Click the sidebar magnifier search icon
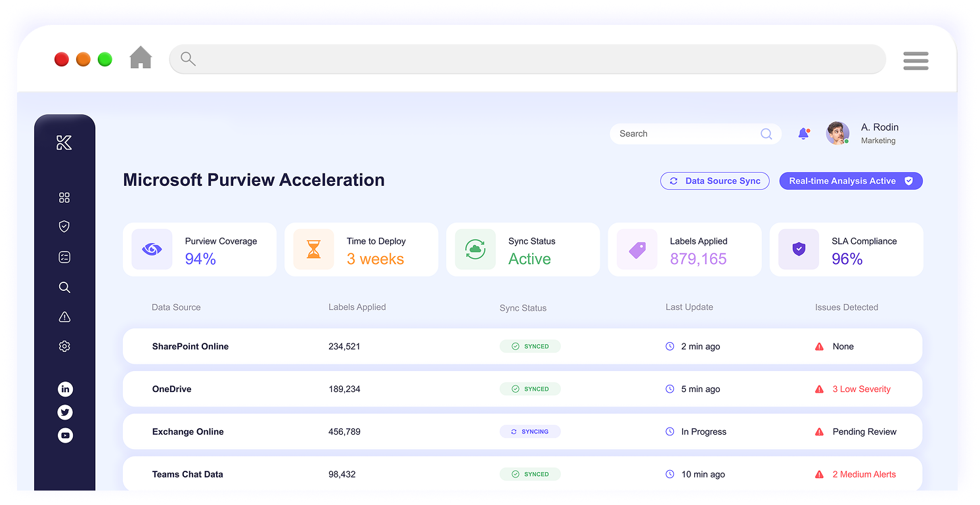The width and height of the screenshot is (980, 505). (64, 288)
